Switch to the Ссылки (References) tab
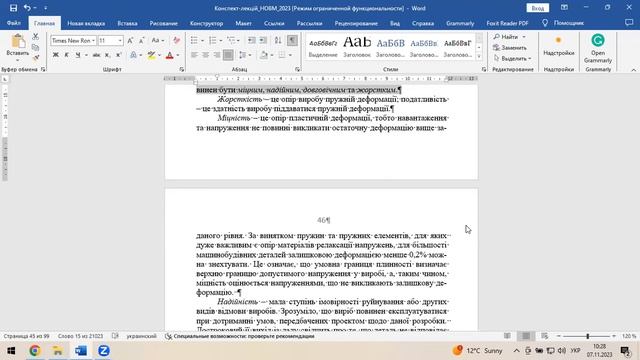The image size is (640, 360). [x=274, y=23]
